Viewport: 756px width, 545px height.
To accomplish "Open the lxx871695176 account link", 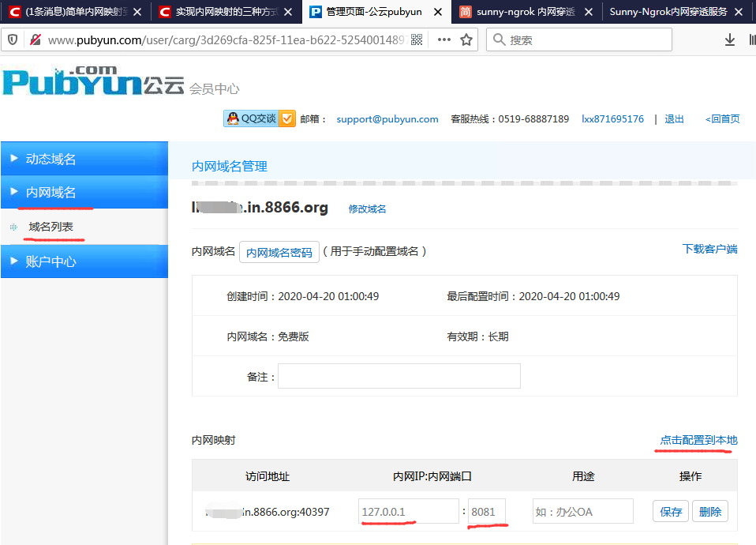I will (x=612, y=118).
